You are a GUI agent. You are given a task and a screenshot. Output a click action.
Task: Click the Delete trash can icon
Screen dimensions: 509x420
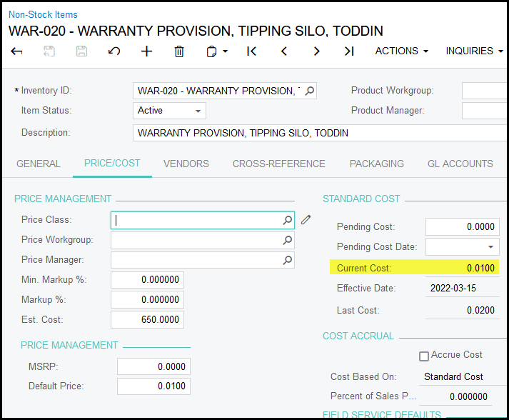[x=179, y=51]
